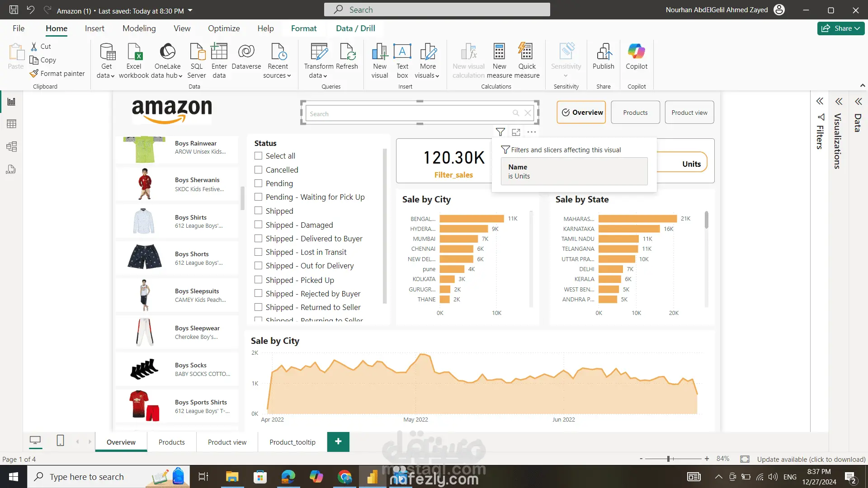The image size is (868, 488).
Task: Adjust the zoom level slider
Action: click(668, 459)
